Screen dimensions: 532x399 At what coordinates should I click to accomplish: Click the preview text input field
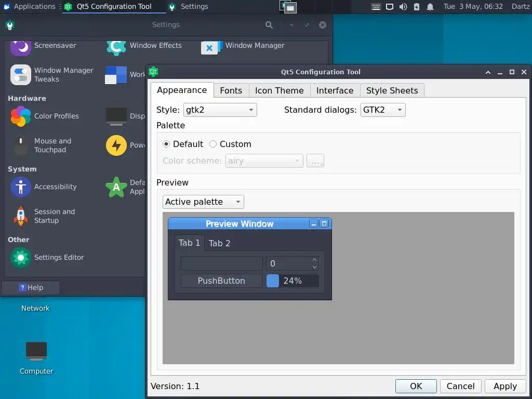coord(221,263)
